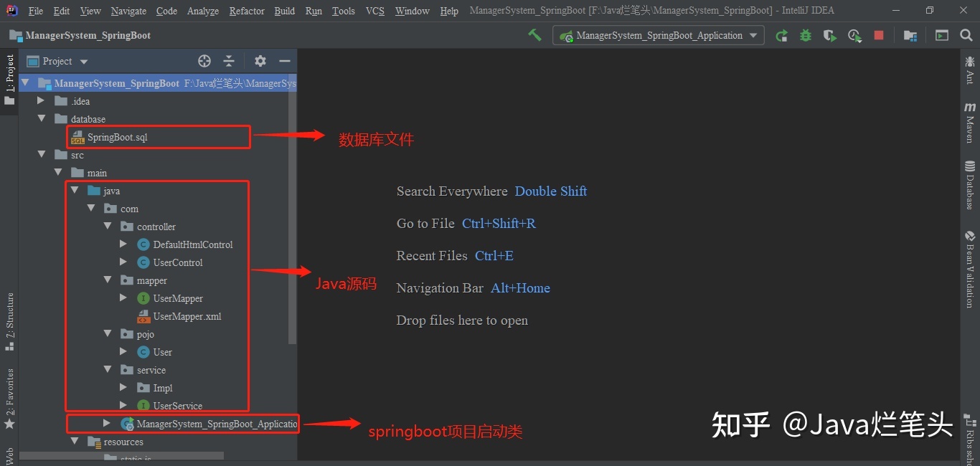Click Collapse All icon in Project panel
The image size is (980, 466).
click(229, 61)
